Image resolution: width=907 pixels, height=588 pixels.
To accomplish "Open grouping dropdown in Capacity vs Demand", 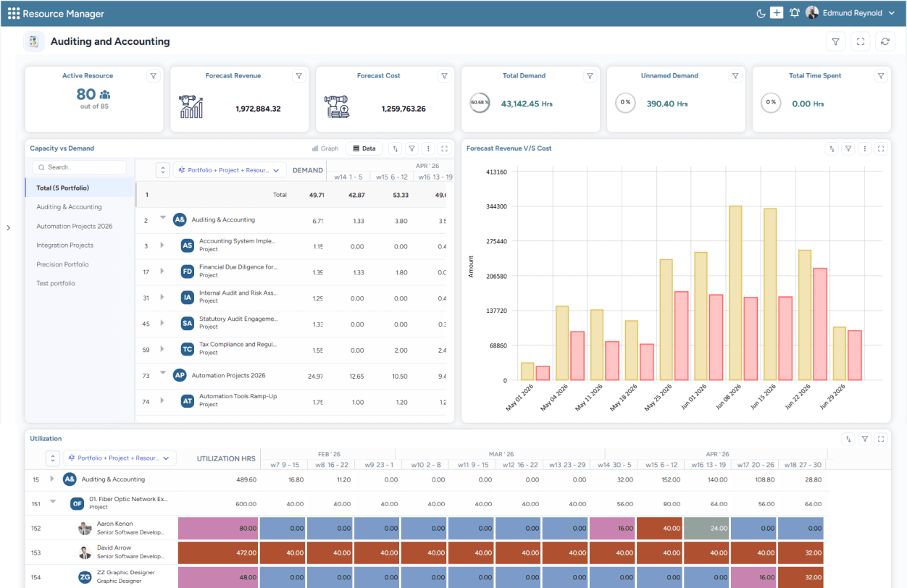I will tap(229, 170).
